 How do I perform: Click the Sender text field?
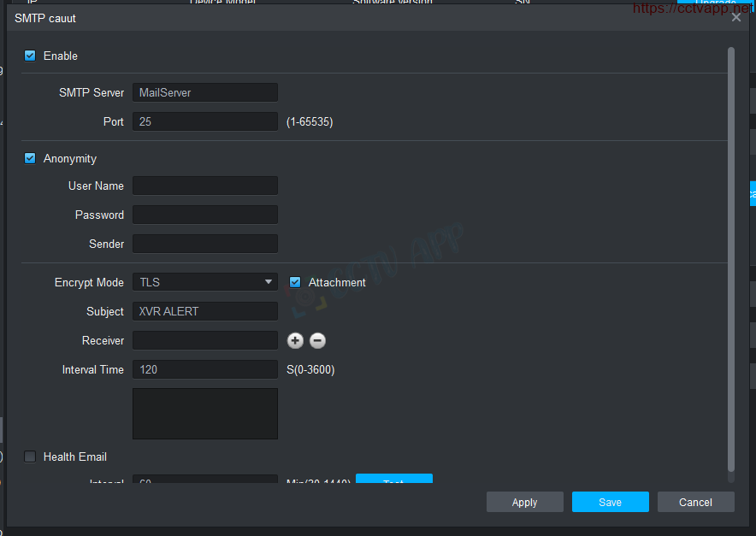coord(204,244)
